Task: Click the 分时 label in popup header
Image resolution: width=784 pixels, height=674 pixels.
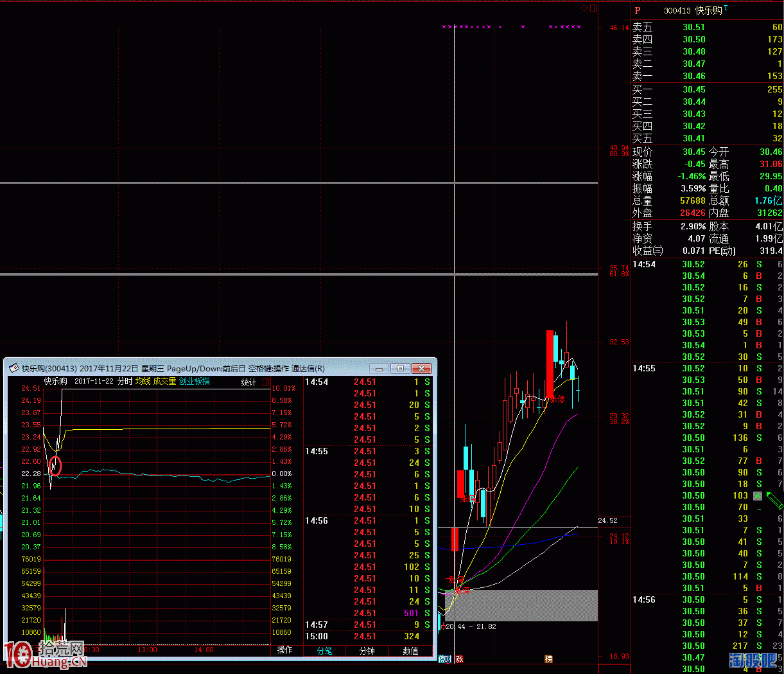Action: (125, 381)
